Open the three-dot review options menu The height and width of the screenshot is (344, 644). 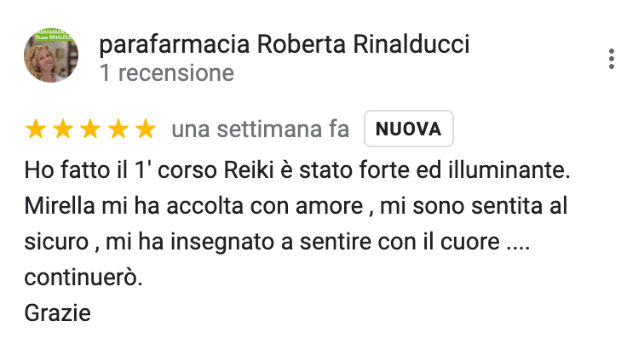612,59
